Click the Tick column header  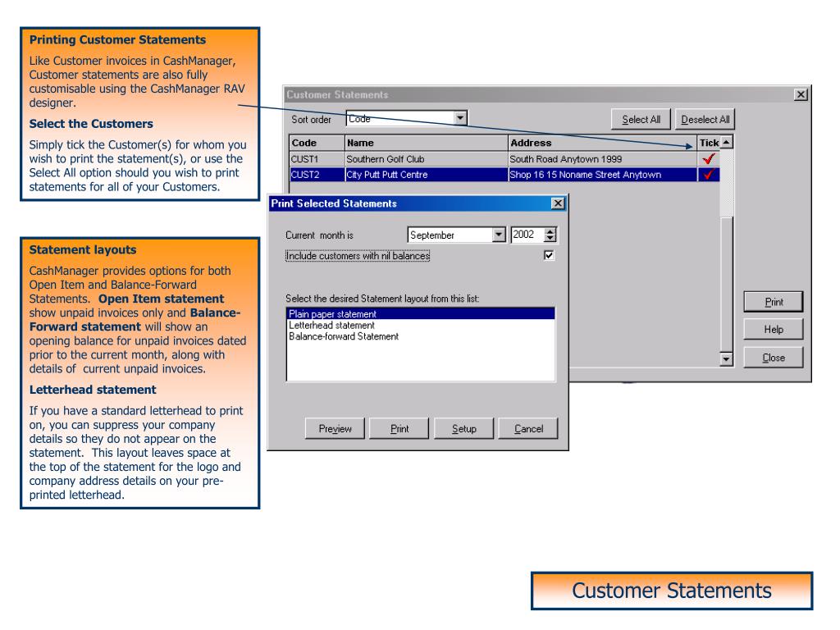click(x=709, y=143)
